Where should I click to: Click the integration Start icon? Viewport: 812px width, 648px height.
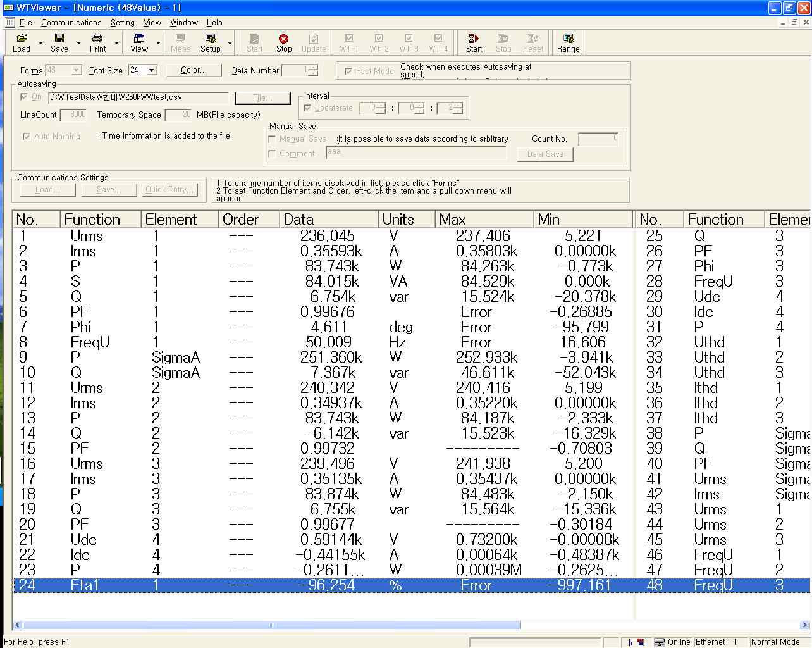click(474, 42)
